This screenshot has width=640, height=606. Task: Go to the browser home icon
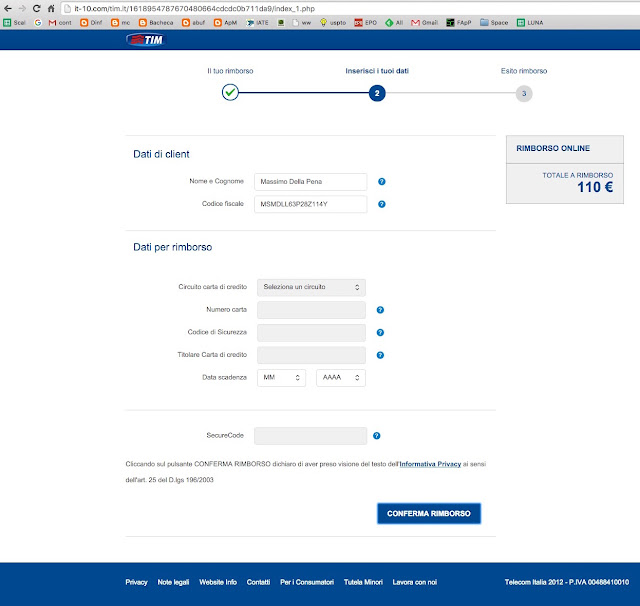[x=51, y=8]
